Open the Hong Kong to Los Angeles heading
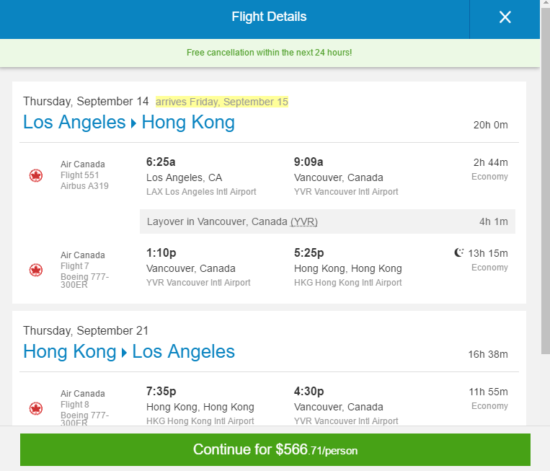Viewport: 550px width, 471px height. click(x=129, y=351)
